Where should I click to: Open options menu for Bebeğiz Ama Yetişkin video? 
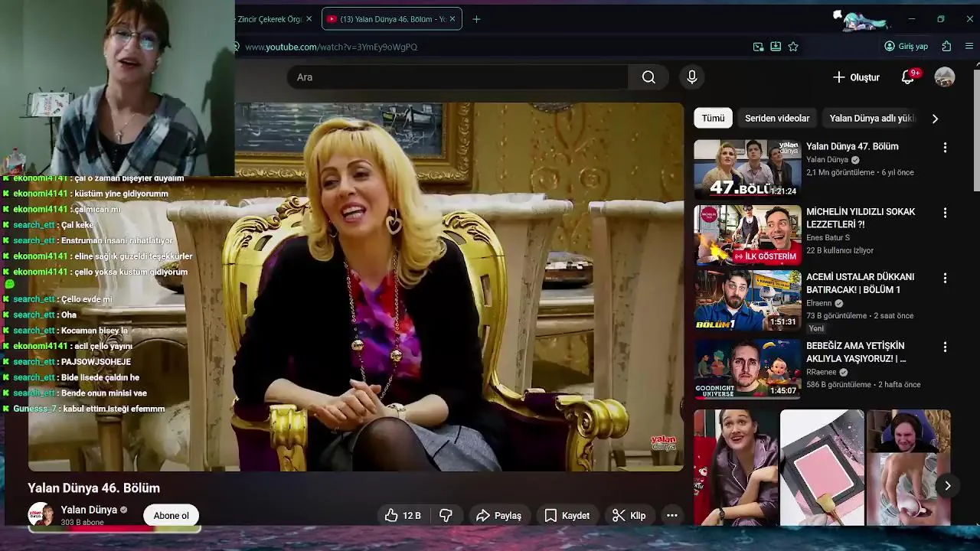[x=945, y=347]
